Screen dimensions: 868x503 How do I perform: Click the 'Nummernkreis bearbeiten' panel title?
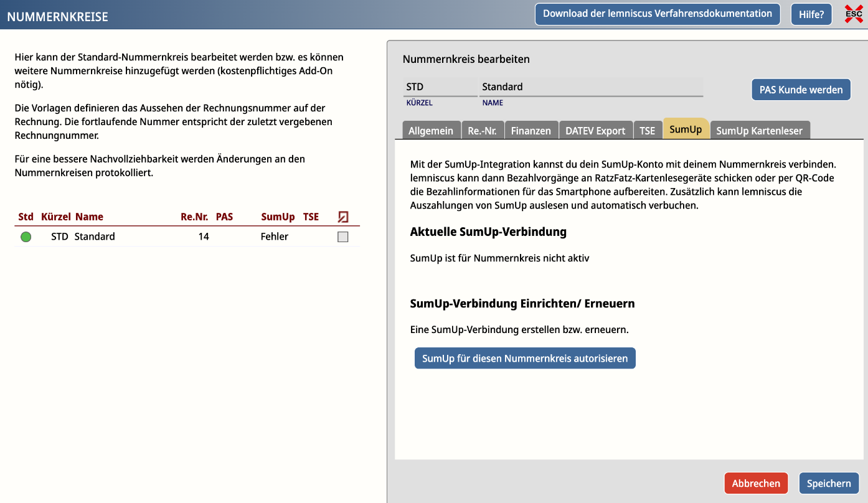(466, 59)
